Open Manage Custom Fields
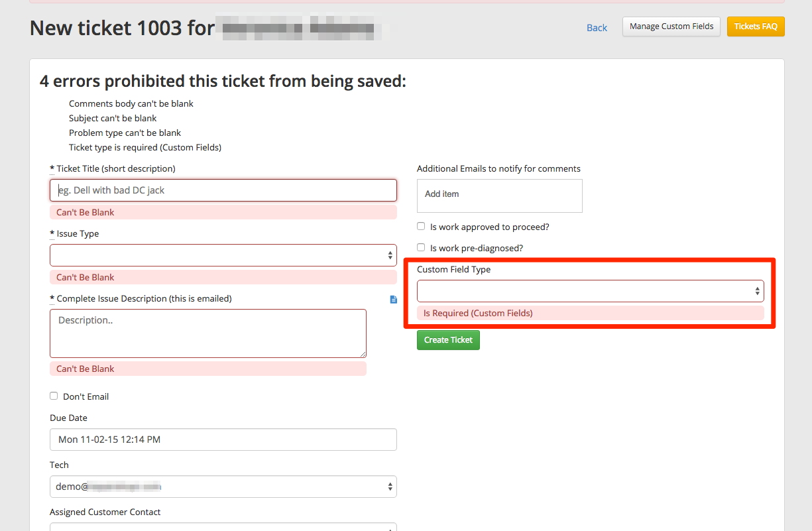This screenshot has height=531, width=812. 671,27
